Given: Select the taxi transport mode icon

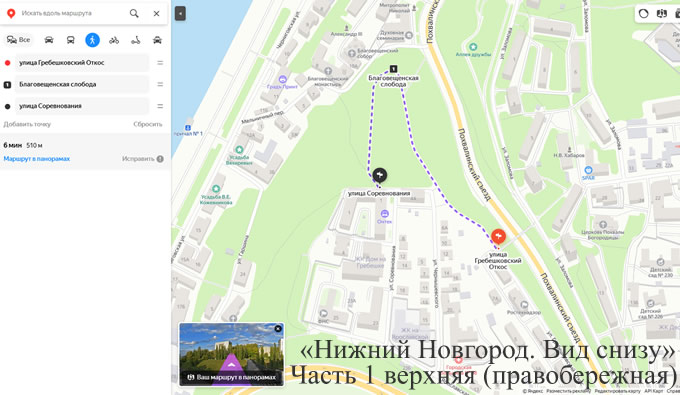Looking at the screenshot, I should click(157, 40).
